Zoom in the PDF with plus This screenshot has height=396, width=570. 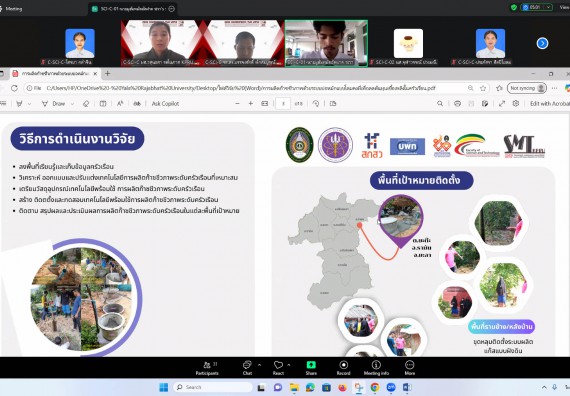coord(250,104)
